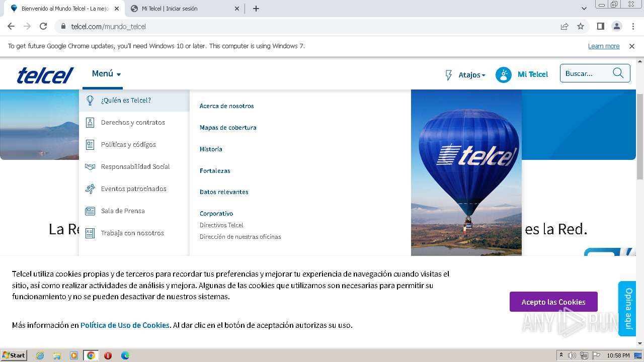Viewport: 644px width, 362px height.
Task: Click the newspaper icon for Sala de Prensa
Action: [90, 211]
